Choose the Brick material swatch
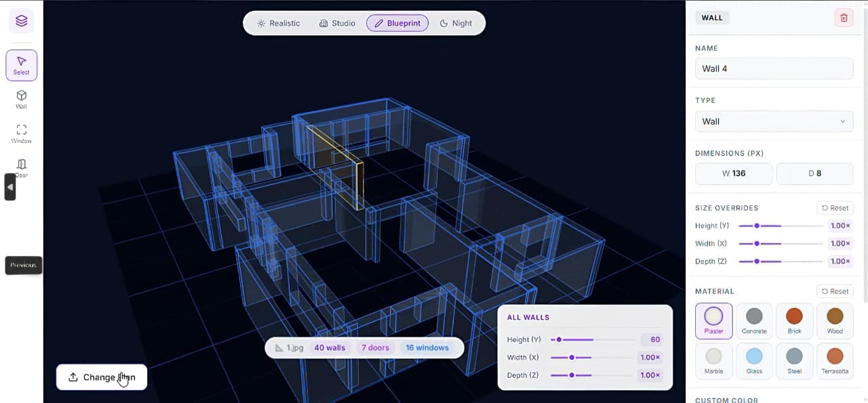The image size is (868, 403). tap(794, 320)
